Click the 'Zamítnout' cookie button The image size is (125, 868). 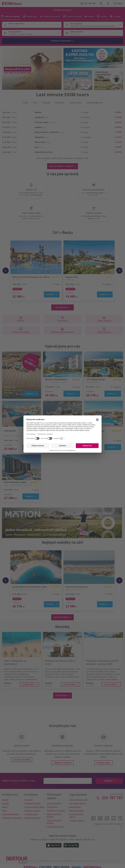[x=62, y=445]
